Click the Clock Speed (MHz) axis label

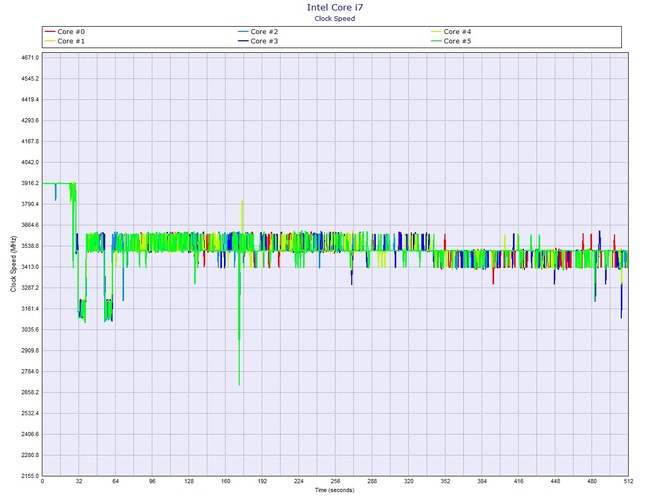coord(13,264)
